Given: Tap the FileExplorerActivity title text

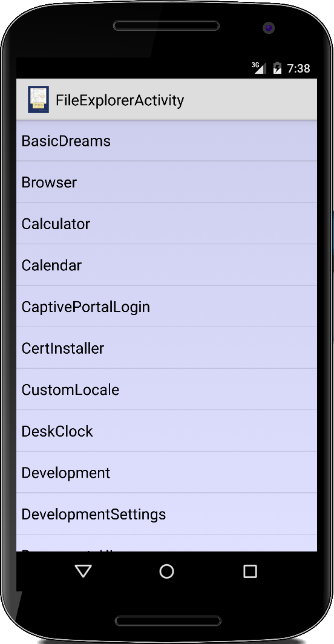Looking at the screenshot, I should [x=120, y=100].
